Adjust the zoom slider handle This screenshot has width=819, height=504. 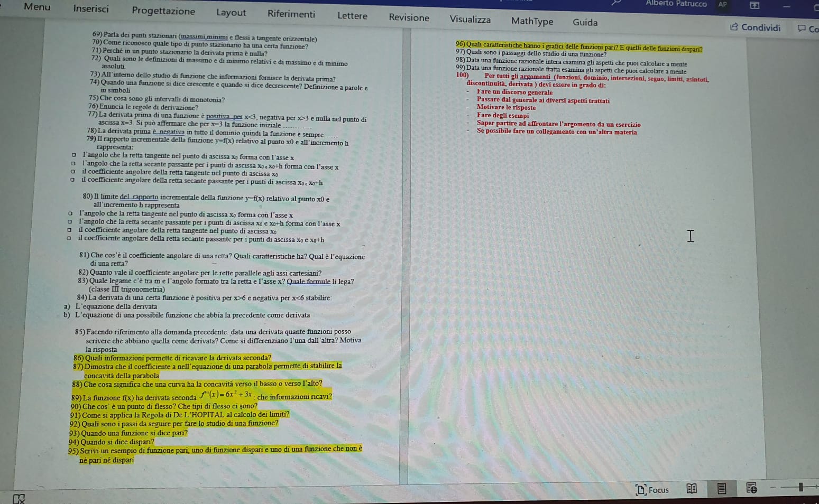800,487
